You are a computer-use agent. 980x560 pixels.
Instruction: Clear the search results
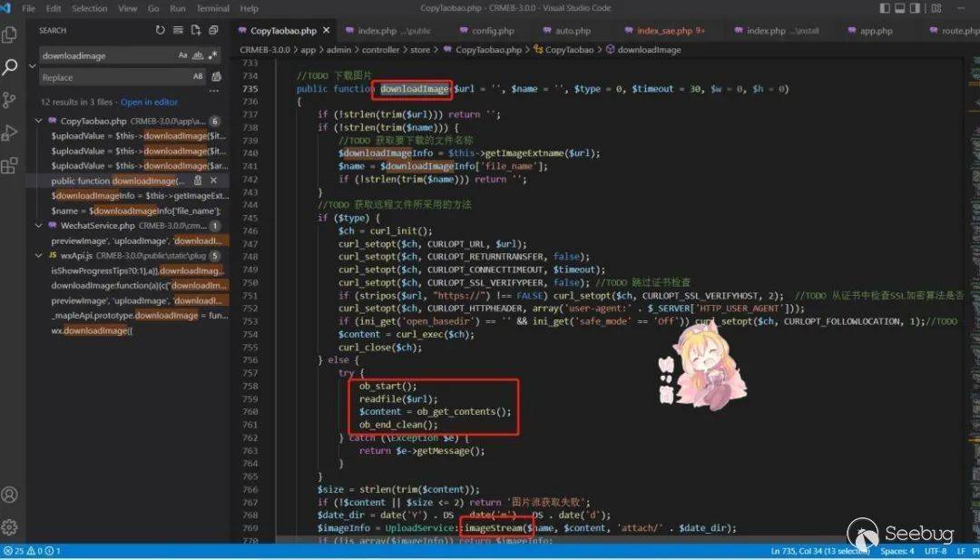(178, 30)
